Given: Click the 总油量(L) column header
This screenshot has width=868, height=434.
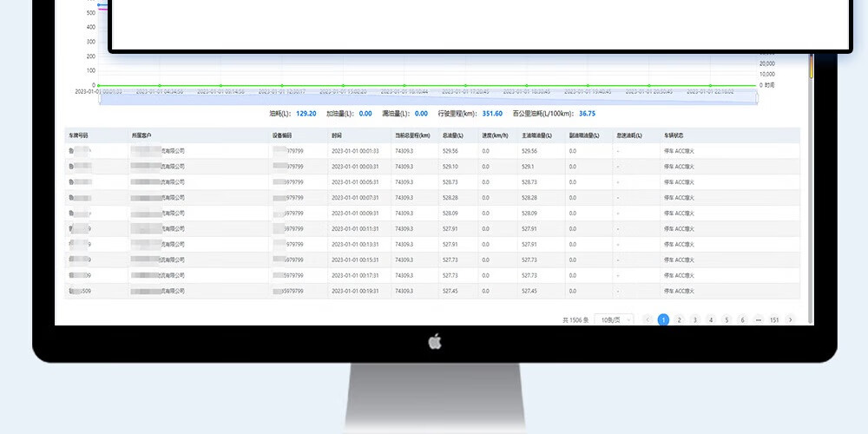Looking at the screenshot, I should (453, 135).
